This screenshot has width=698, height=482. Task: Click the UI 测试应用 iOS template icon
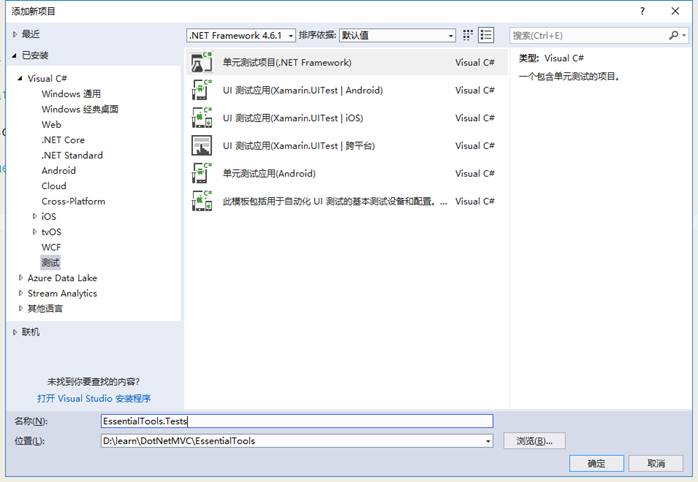(202, 117)
